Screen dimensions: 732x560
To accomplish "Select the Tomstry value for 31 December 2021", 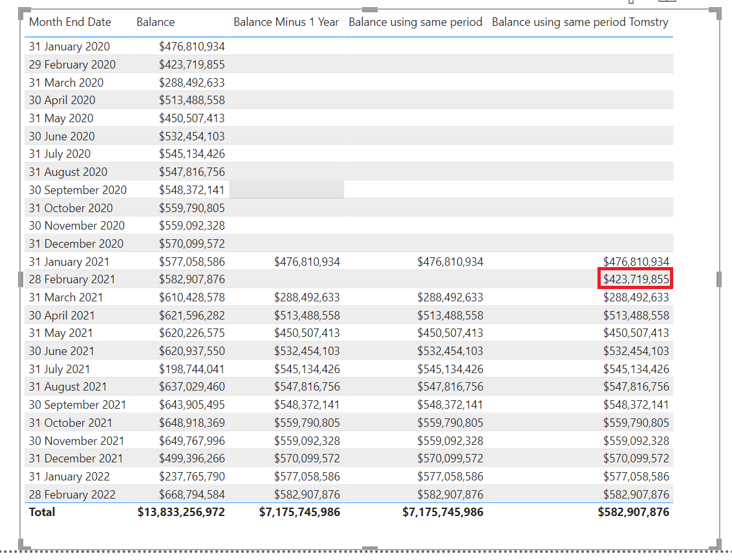I will point(636,458).
